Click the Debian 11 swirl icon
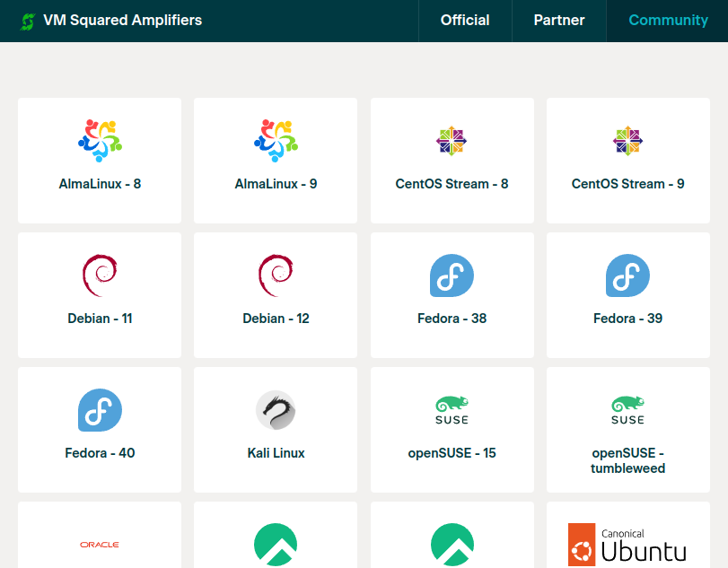 (x=100, y=275)
